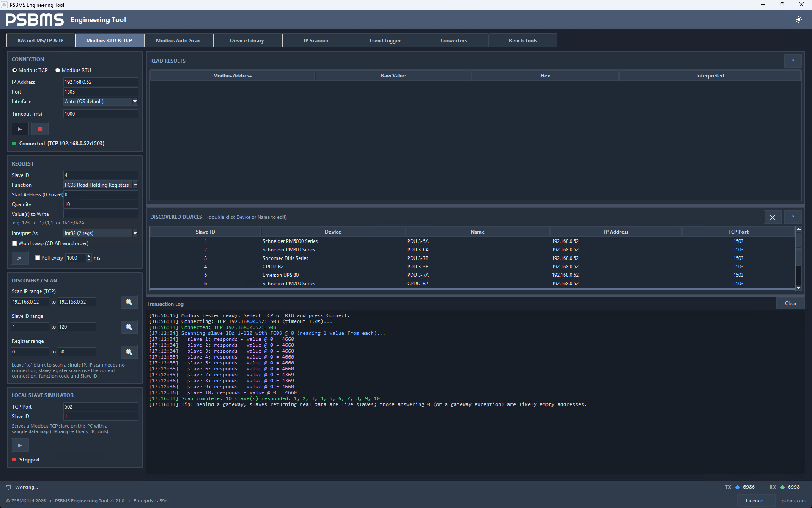The image size is (812, 508).
Task: Click discovered devices scrollbar down arrow
Action: tap(798, 288)
